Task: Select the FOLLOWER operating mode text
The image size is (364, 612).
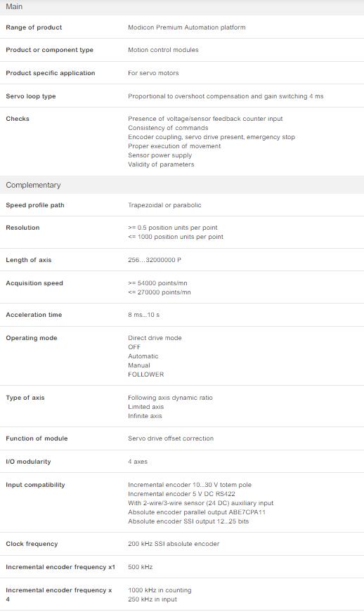Action: pyautogui.click(x=146, y=375)
